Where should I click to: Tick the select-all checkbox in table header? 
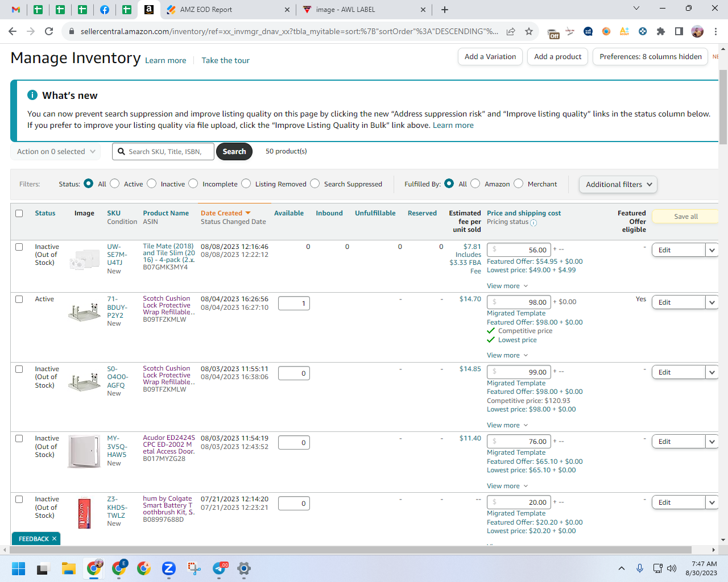click(19, 214)
